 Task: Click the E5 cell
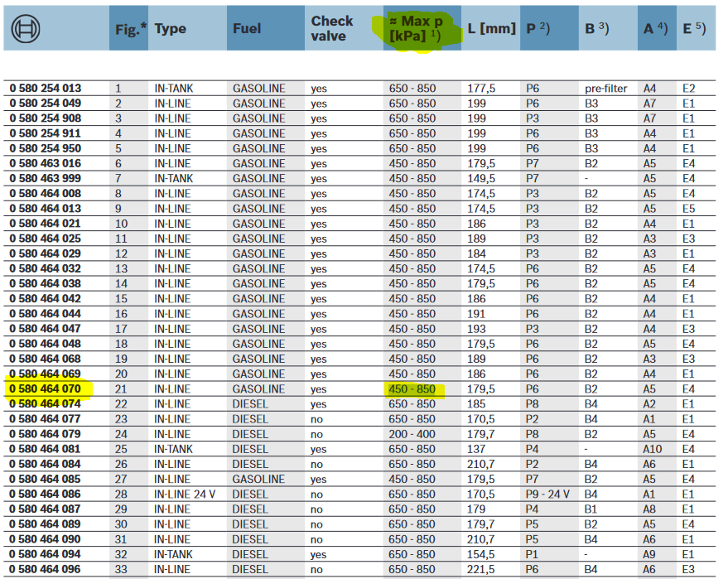tap(688, 209)
